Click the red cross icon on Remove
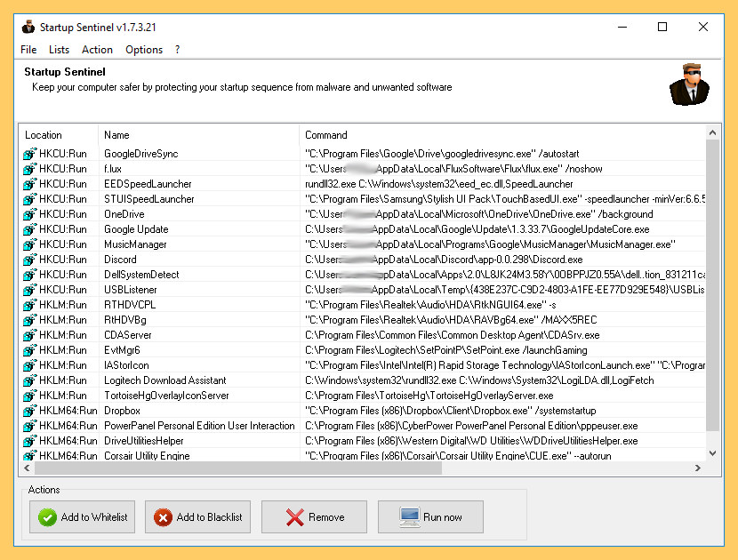This screenshot has width=738, height=560. tap(294, 517)
